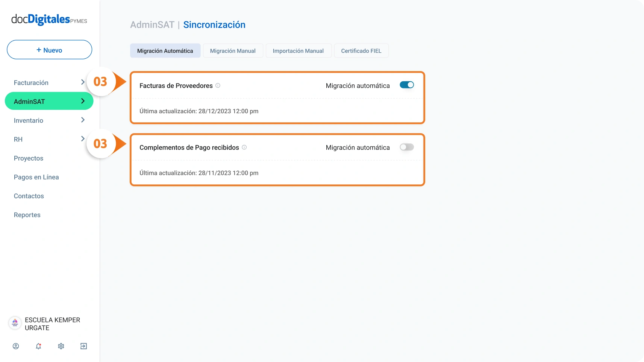Click the Escuela Kemper Urgate company avatar
The width and height of the screenshot is (644, 362).
click(x=15, y=323)
